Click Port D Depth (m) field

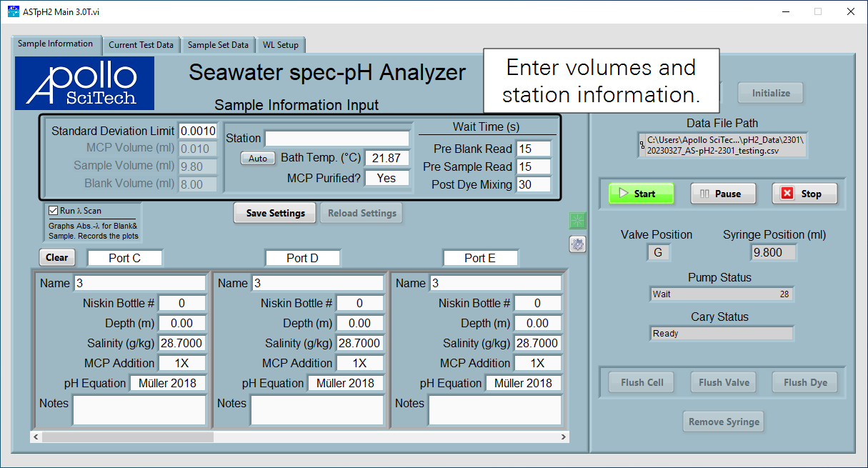click(359, 323)
